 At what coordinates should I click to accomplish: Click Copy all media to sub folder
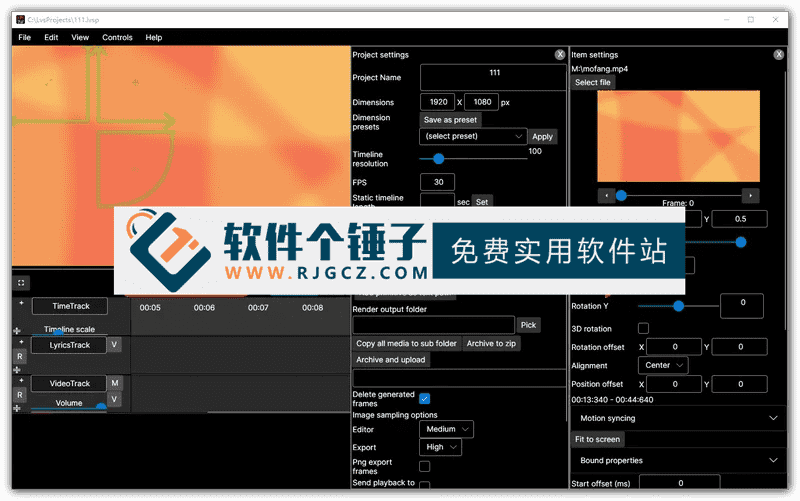pyautogui.click(x=406, y=343)
